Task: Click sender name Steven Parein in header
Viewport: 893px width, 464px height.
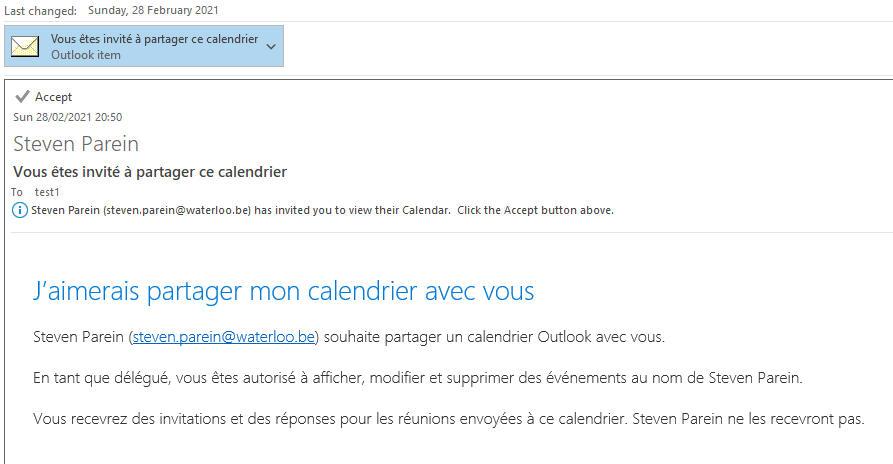Action: 75,144
